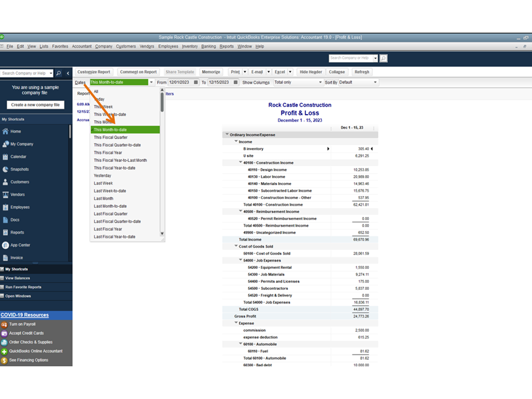Screen dimensions: 532x399
Task: Click Comment on Report button
Action: click(138, 72)
